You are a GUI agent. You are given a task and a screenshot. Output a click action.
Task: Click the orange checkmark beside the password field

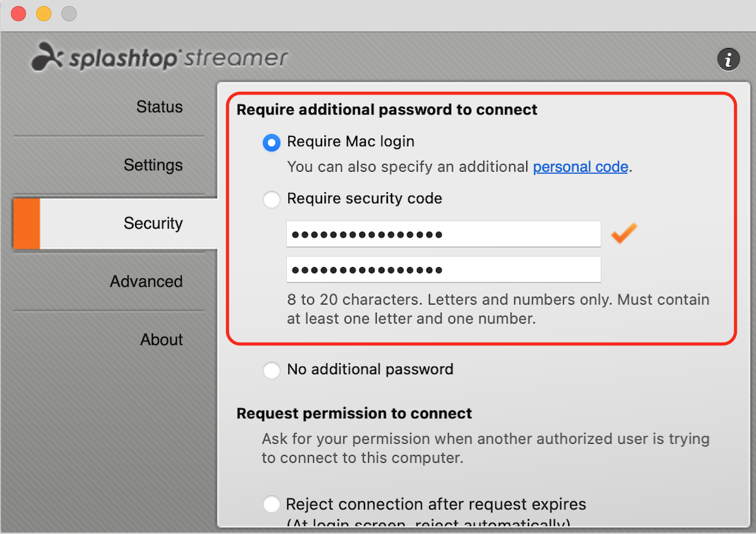[624, 235]
